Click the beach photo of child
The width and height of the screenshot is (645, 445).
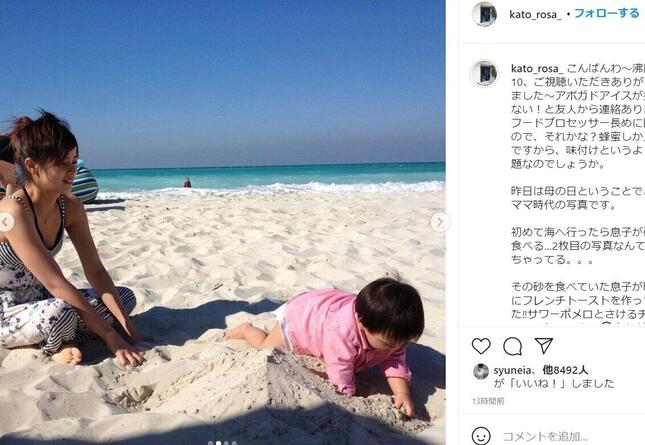[223, 222]
